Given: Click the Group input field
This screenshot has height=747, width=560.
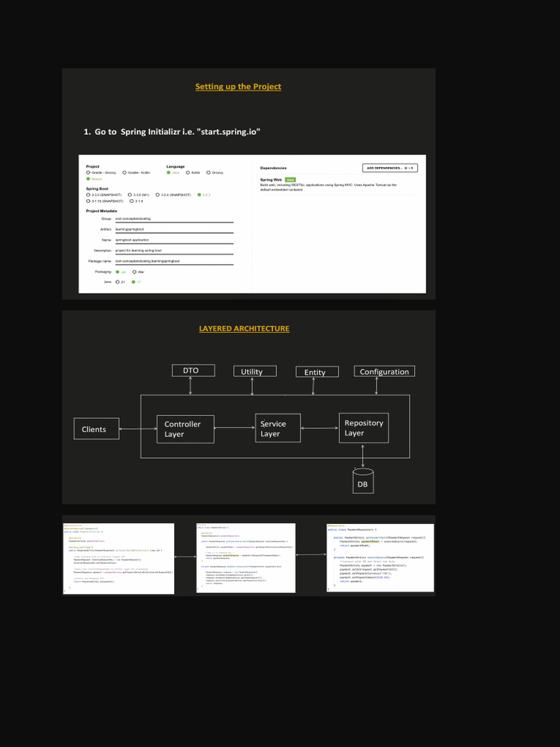Looking at the screenshot, I should coord(174,219).
